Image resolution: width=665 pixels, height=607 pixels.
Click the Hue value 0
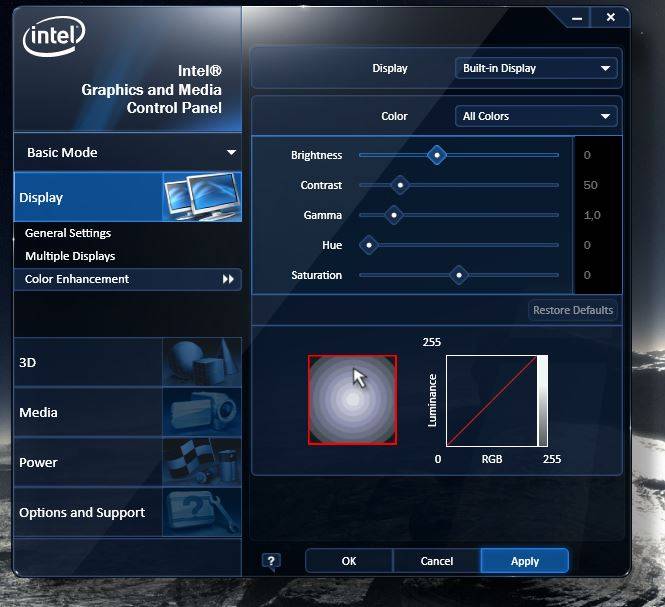(587, 245)
